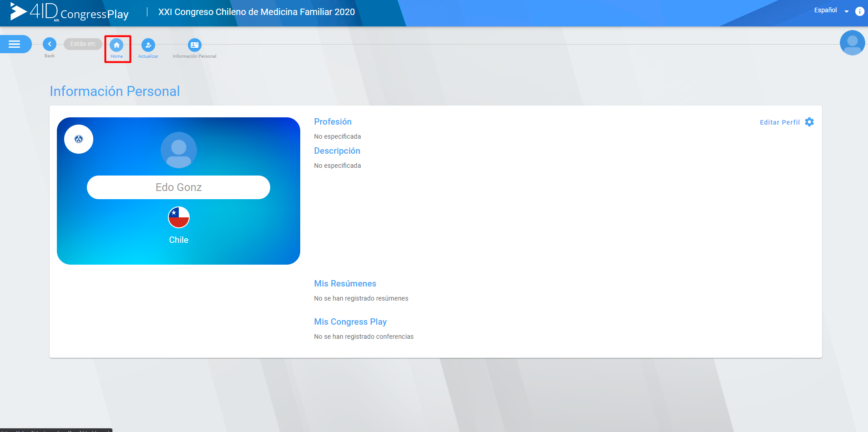Click the Back arrow button
This screenshot has width=868, height=432.
pyautogui.click(x=50, y=44)
